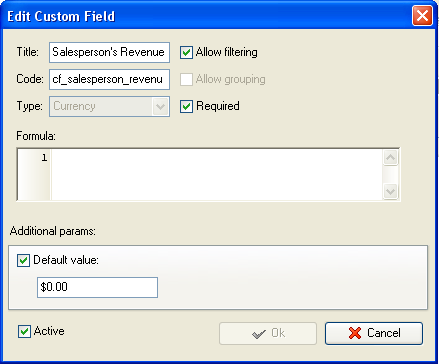Click inside the Formula editor area
Image resolution: width=439 pixels, height=364 pixels.
[x=217, y=175]
